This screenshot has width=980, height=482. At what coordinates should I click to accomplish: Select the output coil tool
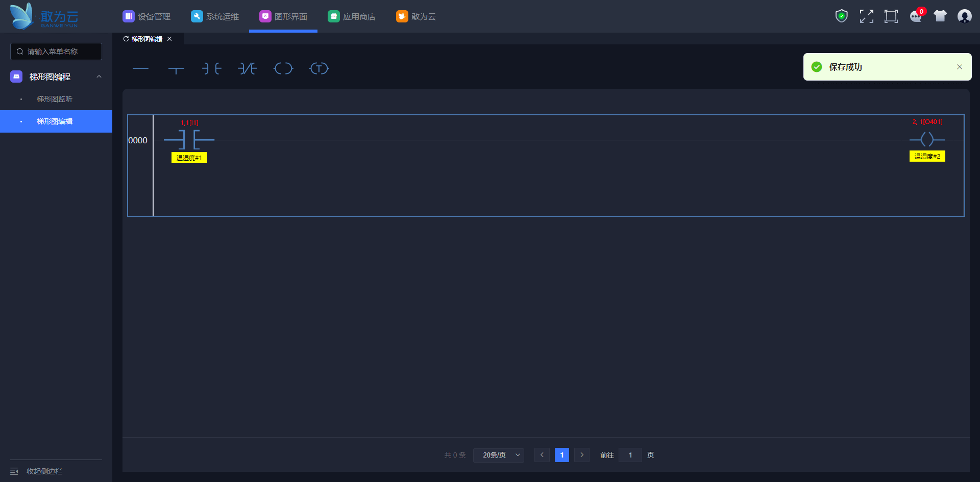click(x=283, y=68)
